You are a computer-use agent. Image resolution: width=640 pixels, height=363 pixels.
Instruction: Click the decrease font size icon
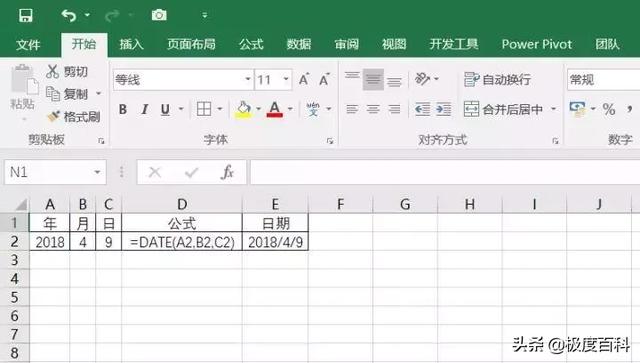(x=324, y=79)
